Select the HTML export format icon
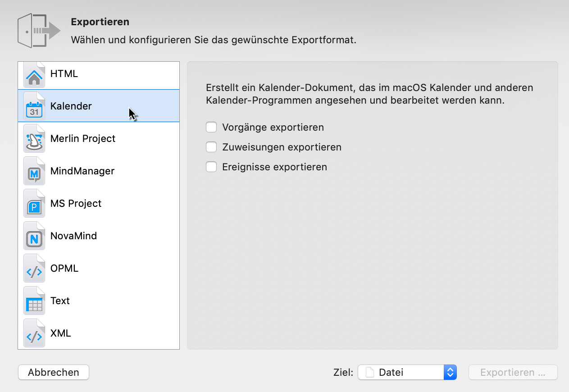Screen dimensions: 569x392 click(x=34, y=73)
